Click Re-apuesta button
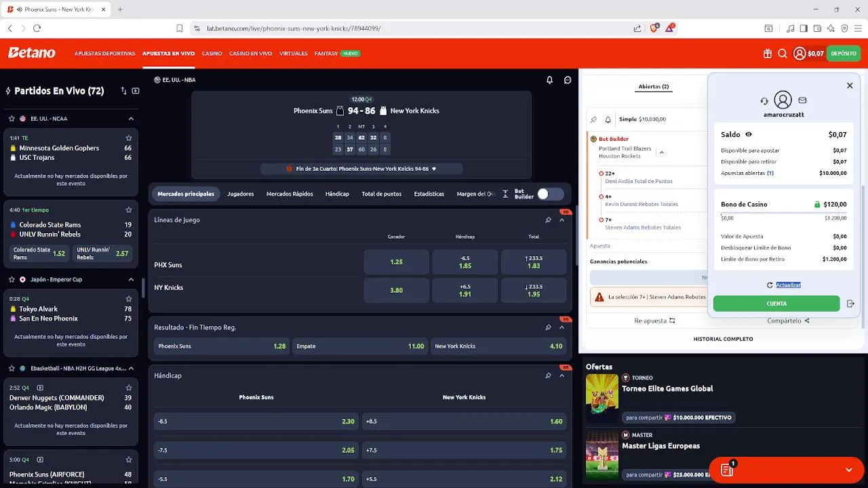The width and height of the screenshot is (868, 488). click(654, 321)
